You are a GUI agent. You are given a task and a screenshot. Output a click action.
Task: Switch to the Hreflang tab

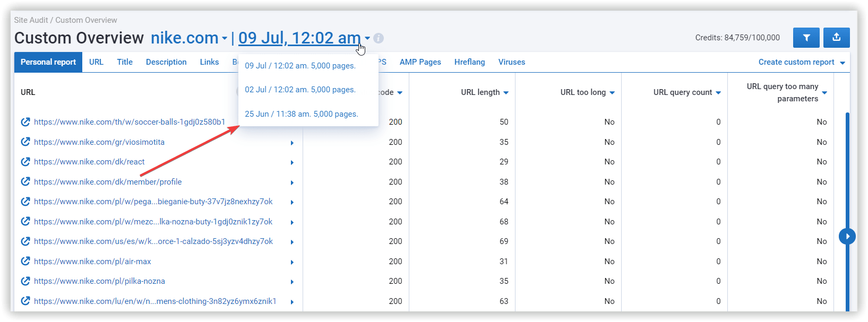click(470, 62)
